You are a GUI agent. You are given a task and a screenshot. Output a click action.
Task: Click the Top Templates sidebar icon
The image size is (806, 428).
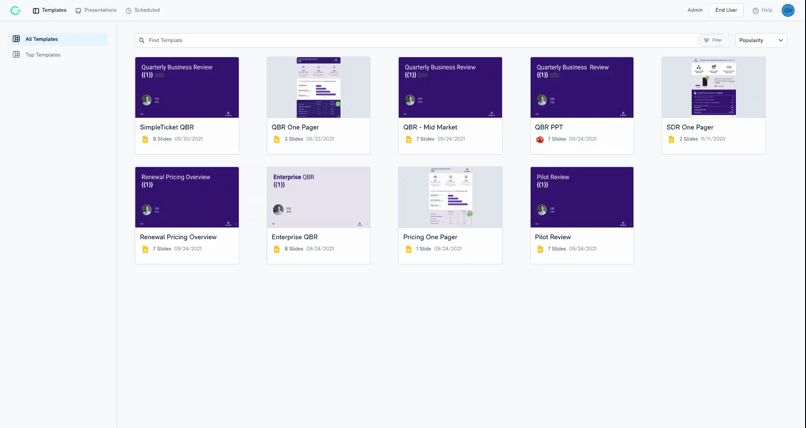pyautogui.click(x=16, y=55)
